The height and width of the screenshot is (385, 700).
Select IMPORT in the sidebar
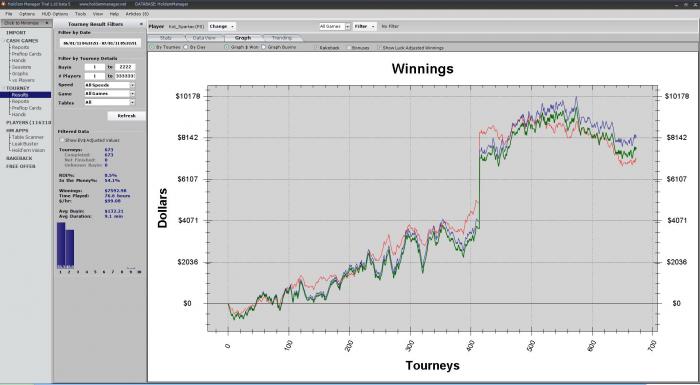tap(16, 33)
